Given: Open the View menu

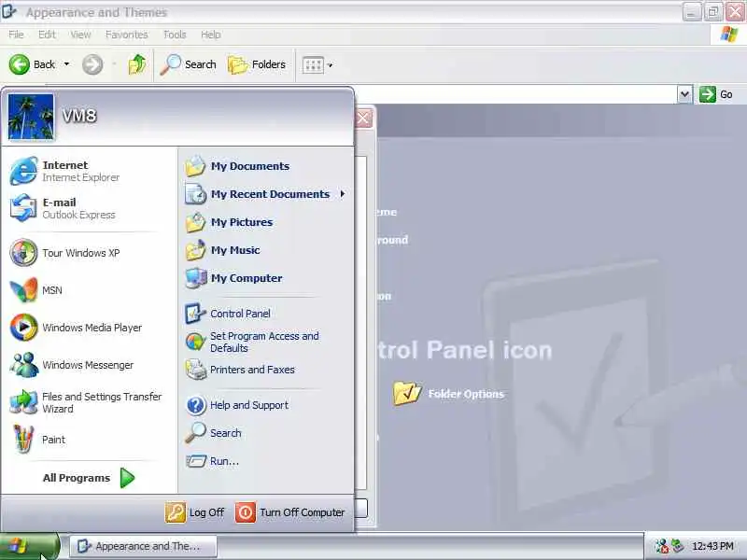Looking at the screenshot, I should click(80, 35).
